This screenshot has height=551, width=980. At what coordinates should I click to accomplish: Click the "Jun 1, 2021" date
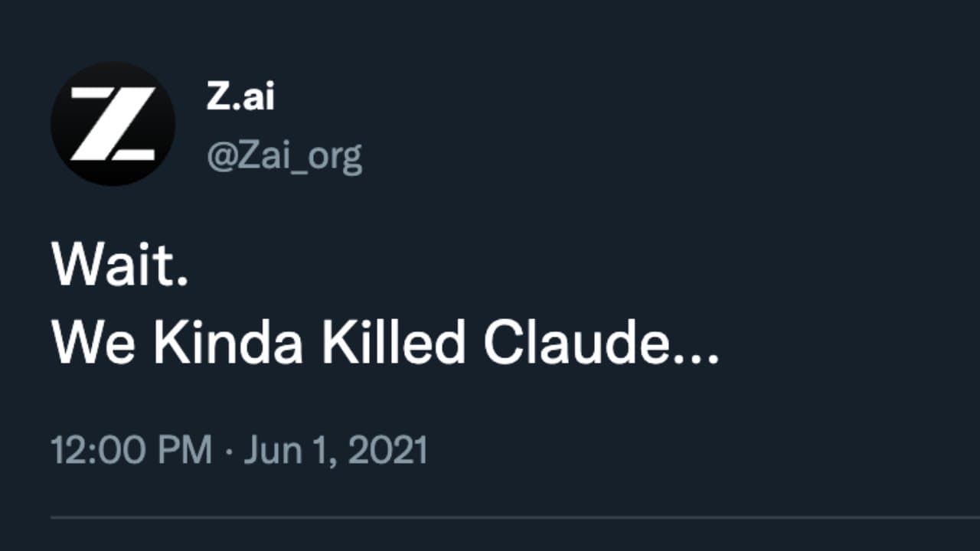point(335,450)
